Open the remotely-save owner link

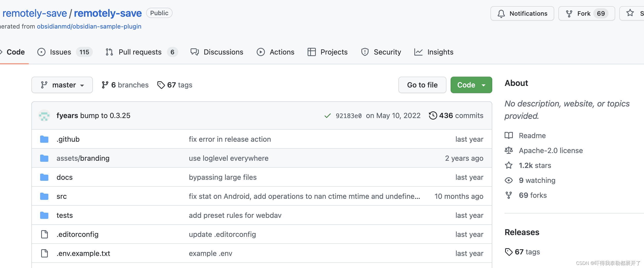click(34, 13)
